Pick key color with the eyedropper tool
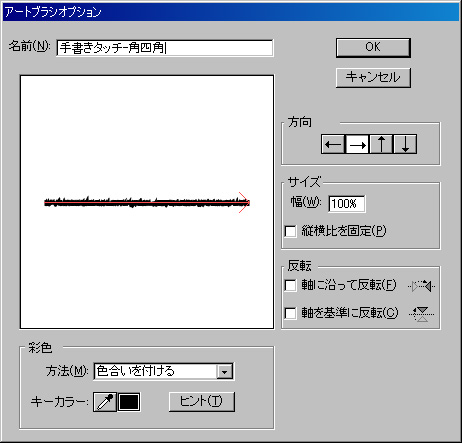 [x=105, y=402]
